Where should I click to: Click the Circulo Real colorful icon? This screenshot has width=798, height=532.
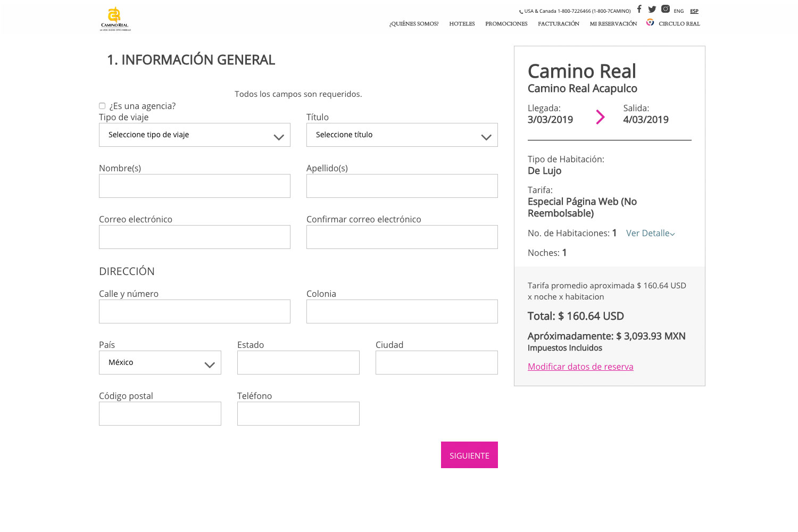coord(650,22)
